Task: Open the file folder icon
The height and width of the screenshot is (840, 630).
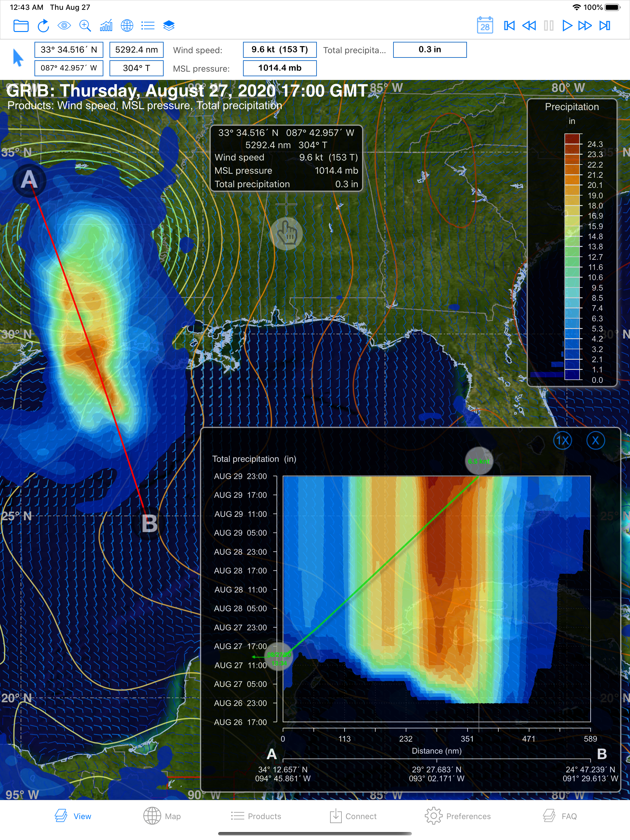Action: [21, 26]
